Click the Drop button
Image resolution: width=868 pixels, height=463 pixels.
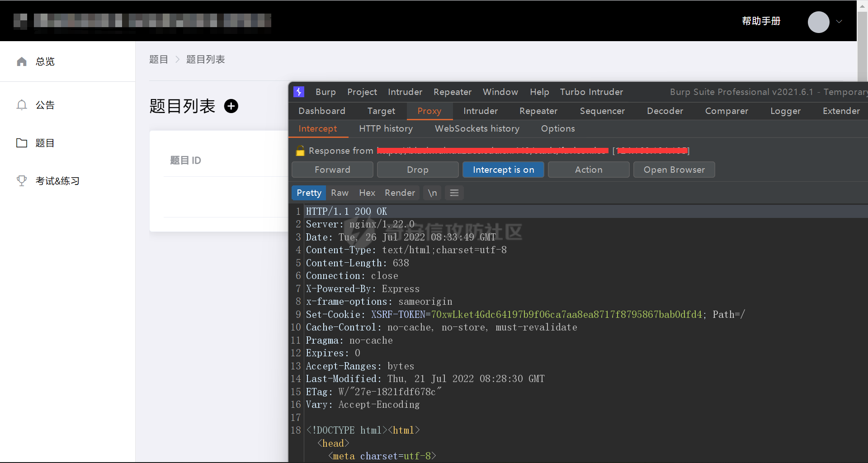tap(418, 170)
